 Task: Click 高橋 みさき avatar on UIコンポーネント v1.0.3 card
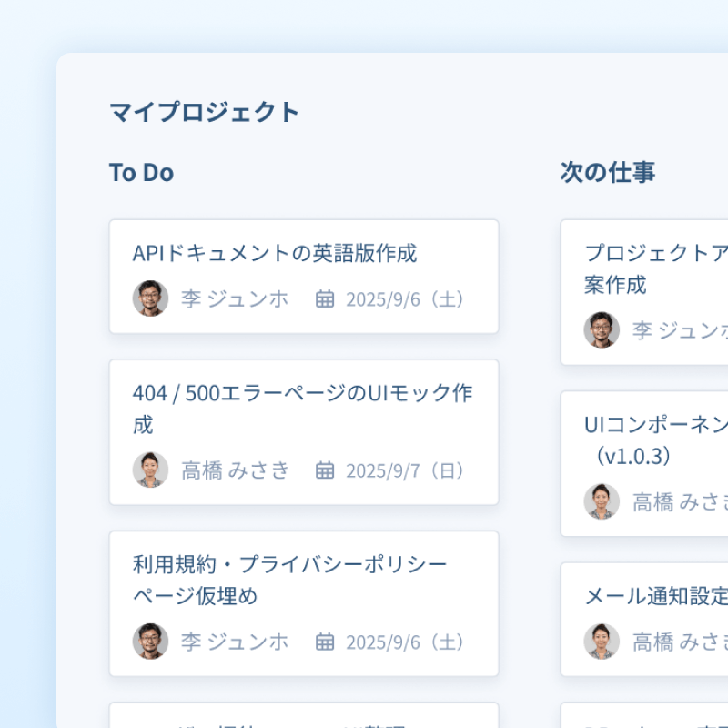[602, 501]
